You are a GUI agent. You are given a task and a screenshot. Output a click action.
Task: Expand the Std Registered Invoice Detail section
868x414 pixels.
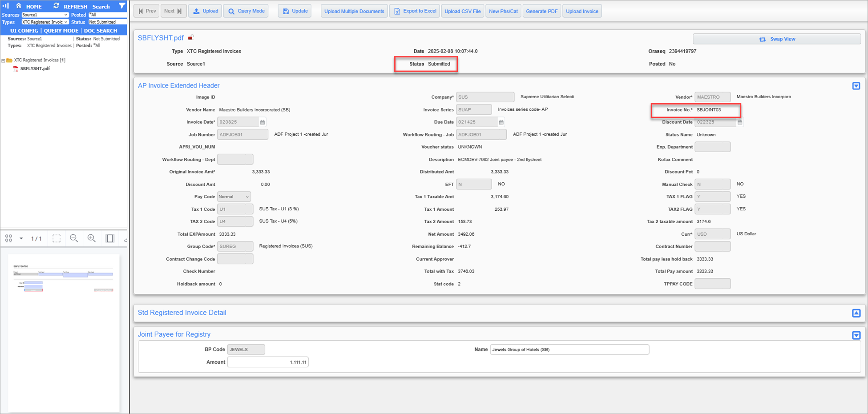click(x=856, y=313)
